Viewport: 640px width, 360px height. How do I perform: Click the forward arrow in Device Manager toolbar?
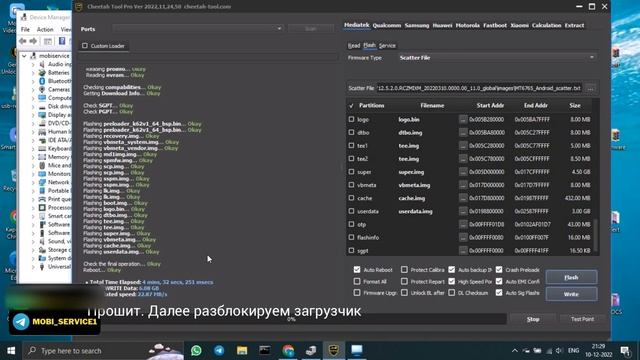click(x=33, y=41)
